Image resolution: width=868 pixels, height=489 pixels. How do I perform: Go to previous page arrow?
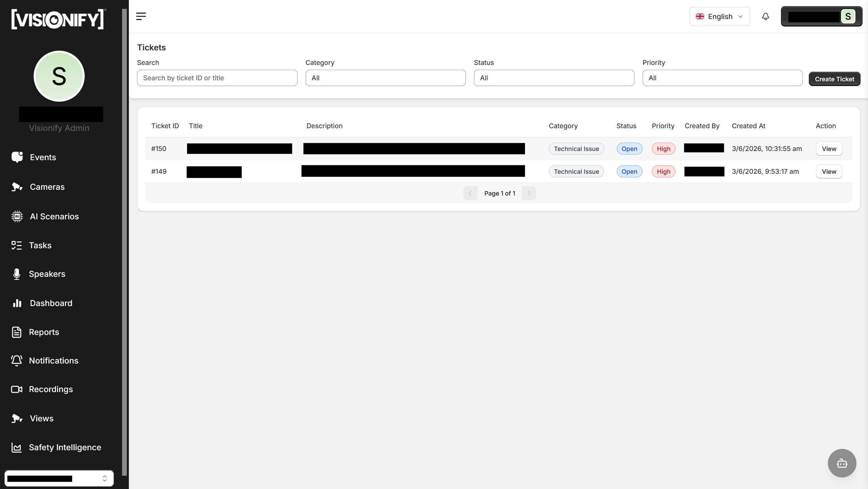coord(470,193)
